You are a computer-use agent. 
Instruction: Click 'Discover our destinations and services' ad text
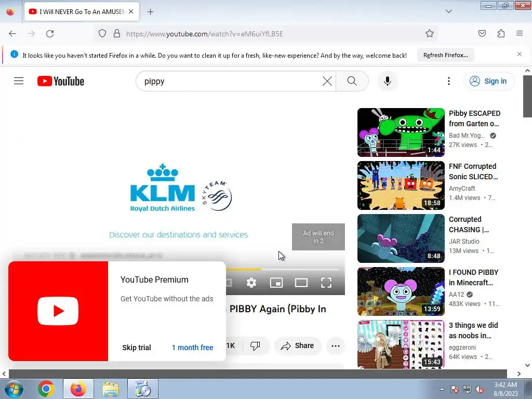click(179, 234)
